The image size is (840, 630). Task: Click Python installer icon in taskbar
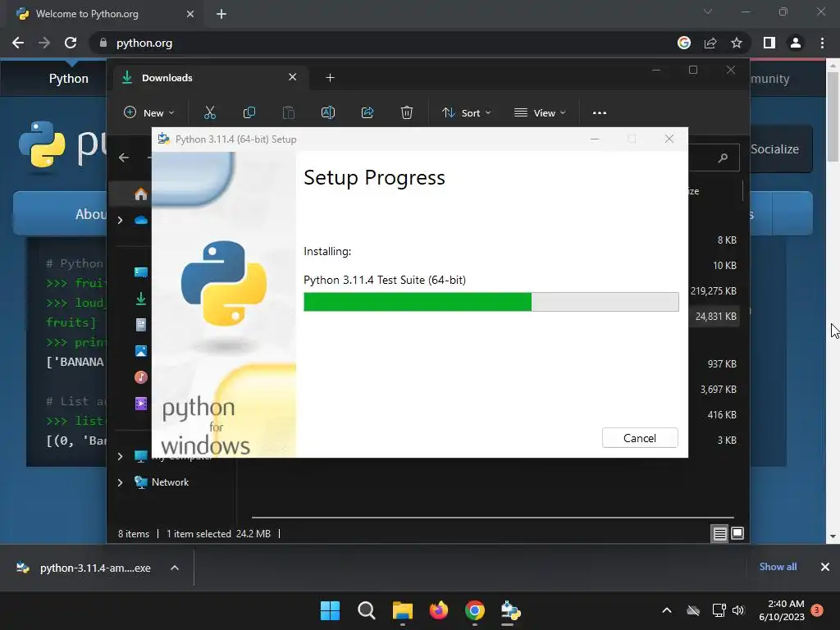[510, 610]
